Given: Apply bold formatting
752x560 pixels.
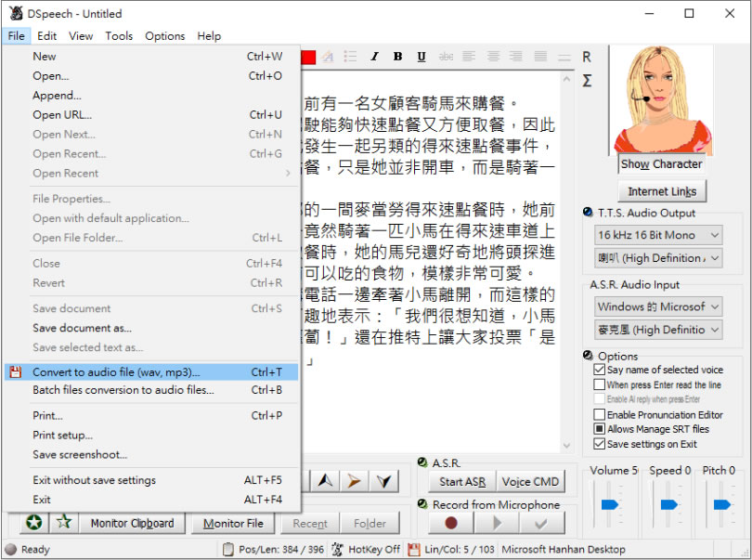Looking at the screenshot, I should coord(397,57).
